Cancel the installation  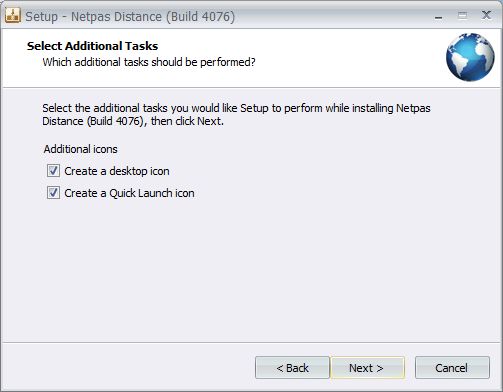click(452, 368)
